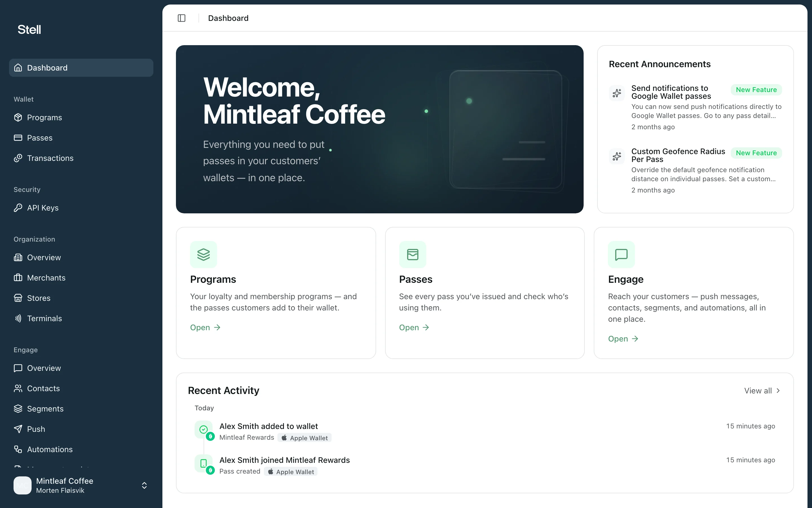
Task: Go to Segments page
Action: point(81,409)
